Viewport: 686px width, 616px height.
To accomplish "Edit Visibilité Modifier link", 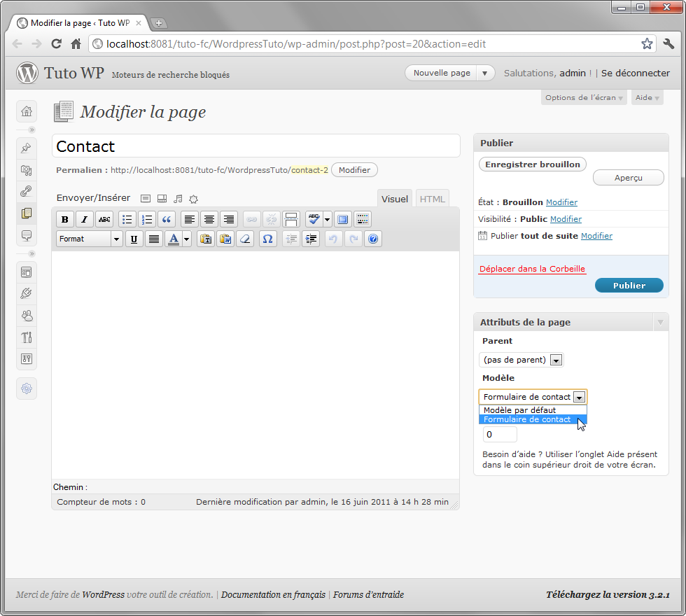I will click(x=566, y=219).
